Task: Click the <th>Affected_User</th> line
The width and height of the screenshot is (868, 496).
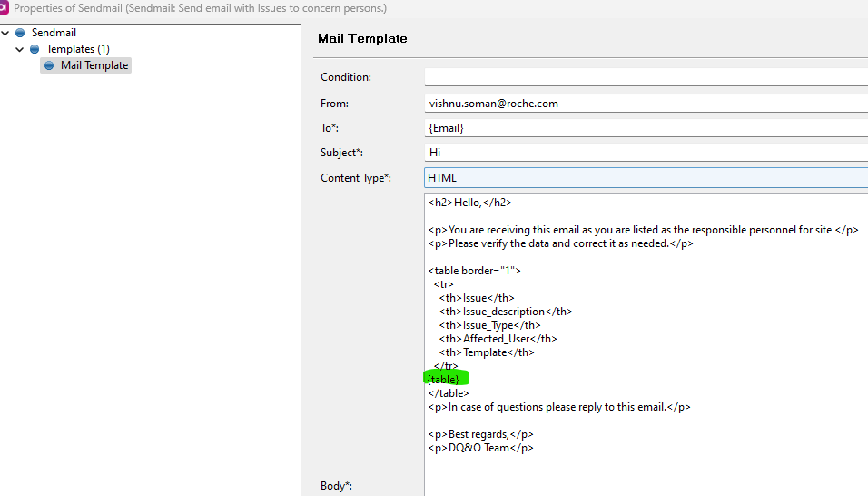Action: tap(498, 339)
